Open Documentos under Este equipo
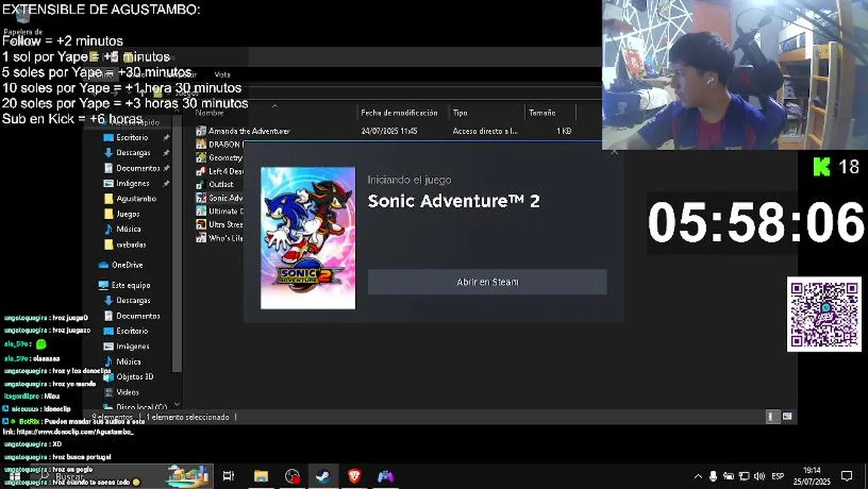Viewport: 868px width, 489px height. 138,316
